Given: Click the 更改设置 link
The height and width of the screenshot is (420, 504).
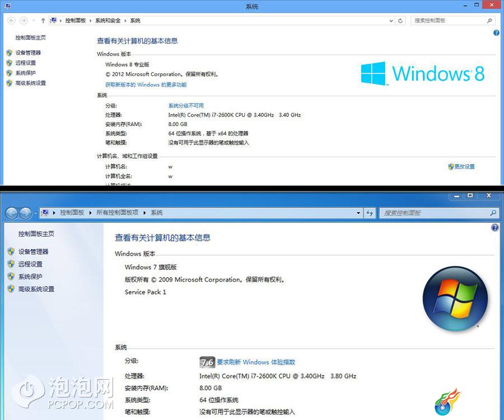Looking at the screenshot, I should pyautogui.click(x=464, y=166).
